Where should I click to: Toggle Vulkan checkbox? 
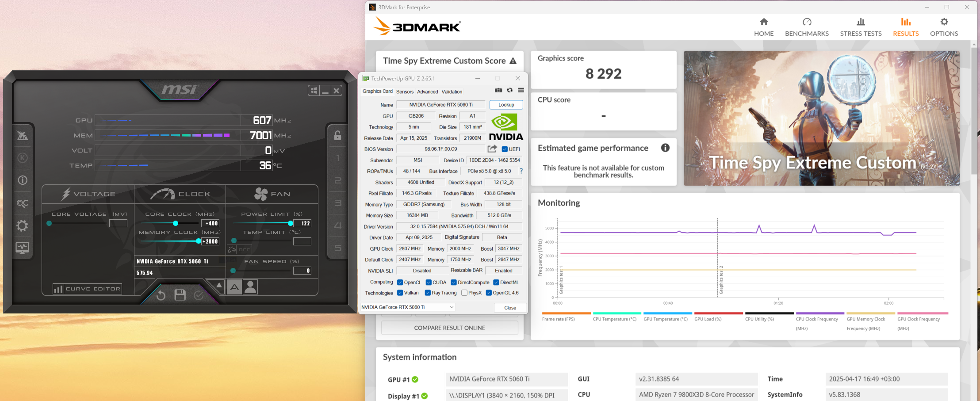pos(400,293)
